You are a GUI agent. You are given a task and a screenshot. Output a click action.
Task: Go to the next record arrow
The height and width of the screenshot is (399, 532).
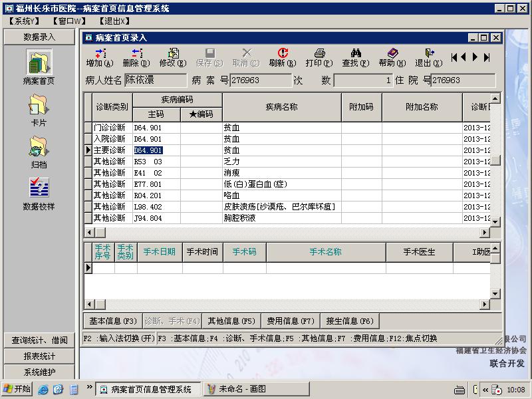point(475,57)
